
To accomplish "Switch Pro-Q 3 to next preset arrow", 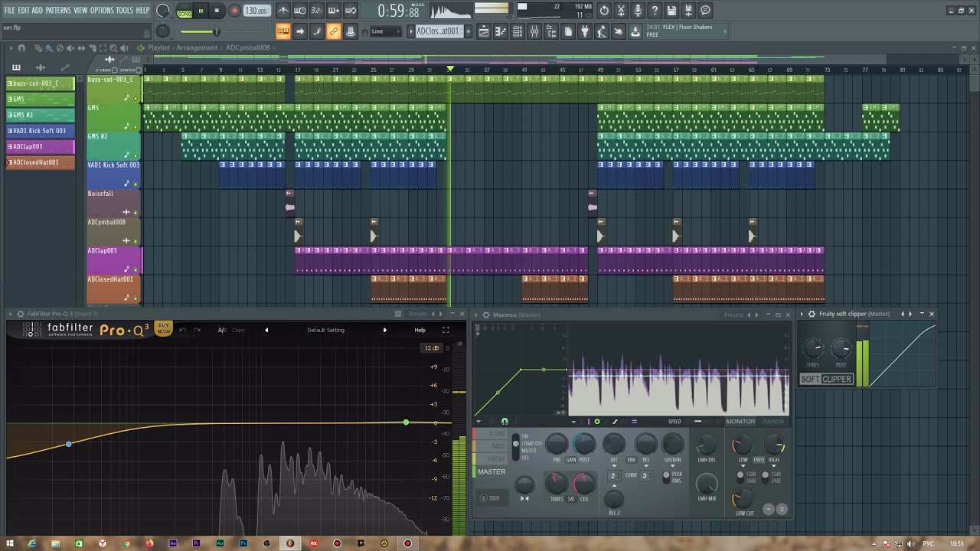I will (x=385, y=330).
